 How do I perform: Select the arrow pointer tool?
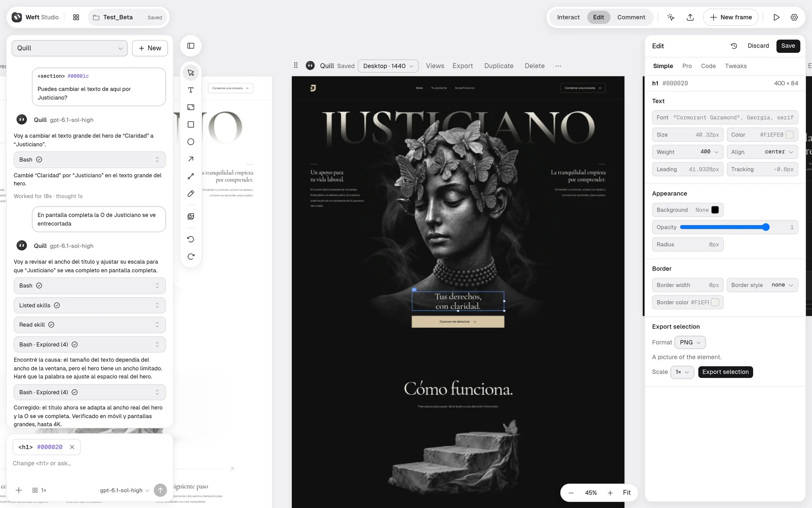[x=191, y=73]
